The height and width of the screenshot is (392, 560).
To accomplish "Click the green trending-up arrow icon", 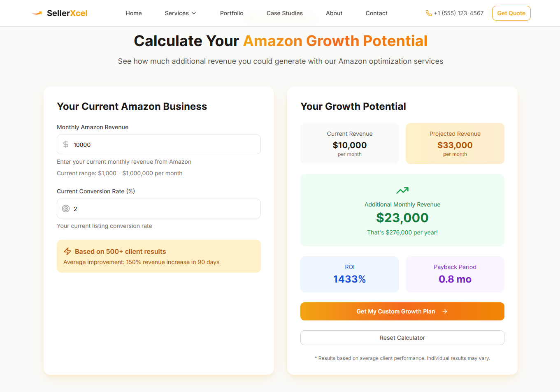I will (402, 190).
